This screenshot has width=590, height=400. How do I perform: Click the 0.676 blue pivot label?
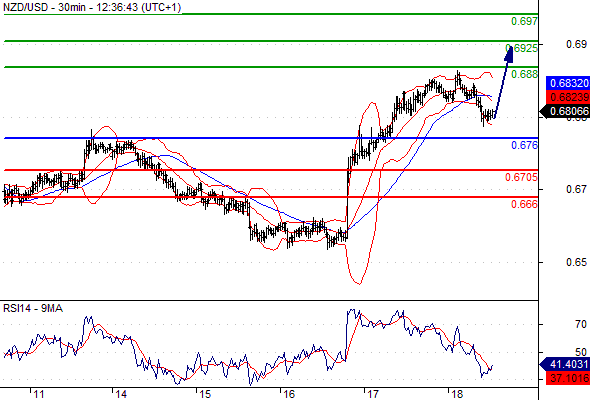point(524,145)
